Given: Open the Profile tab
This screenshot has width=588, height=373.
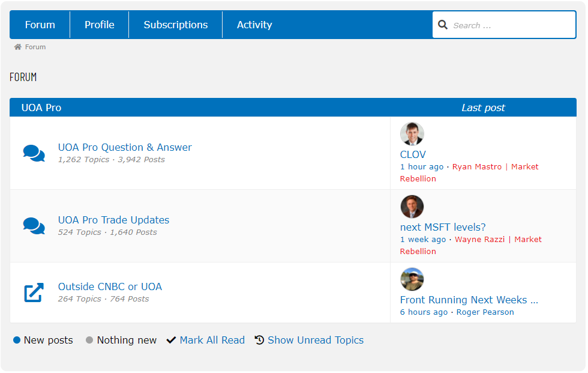Looking at the screenshot, I should click(100, 25).
